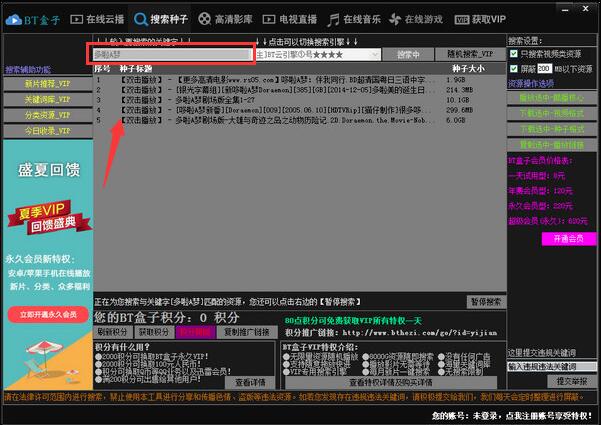This screenshot has width=601, height=425.
Task: Click the 暂停搜索 button
Action: pyautogui.click(x=486, y=302)
